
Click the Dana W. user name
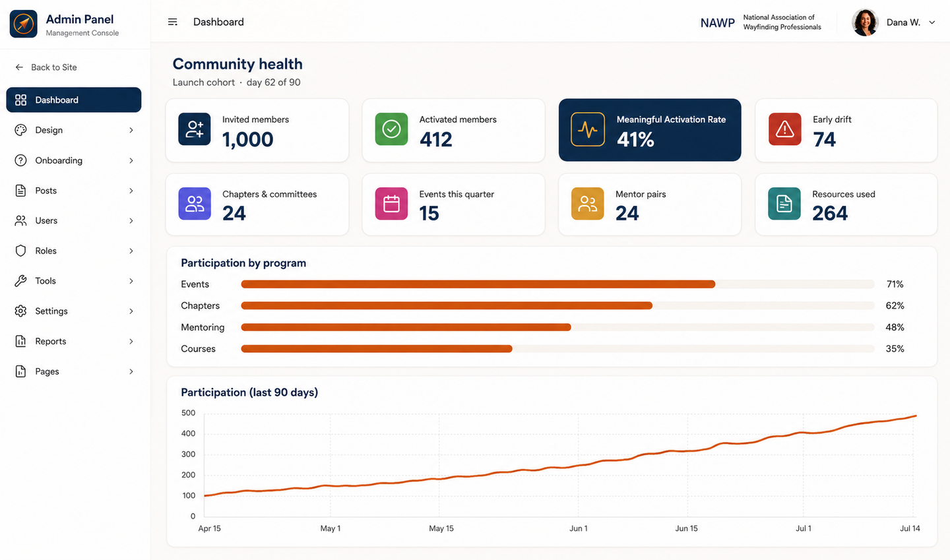(x=903, y=22)
